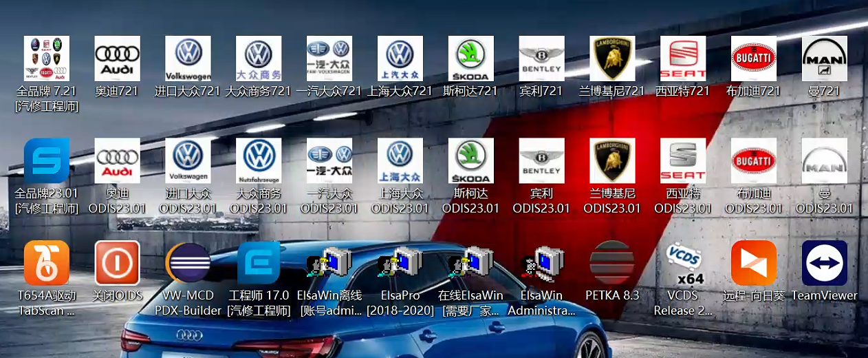Open 远程-向日葵 remote control icon
The image size is (868, 358).
[754, 263]
